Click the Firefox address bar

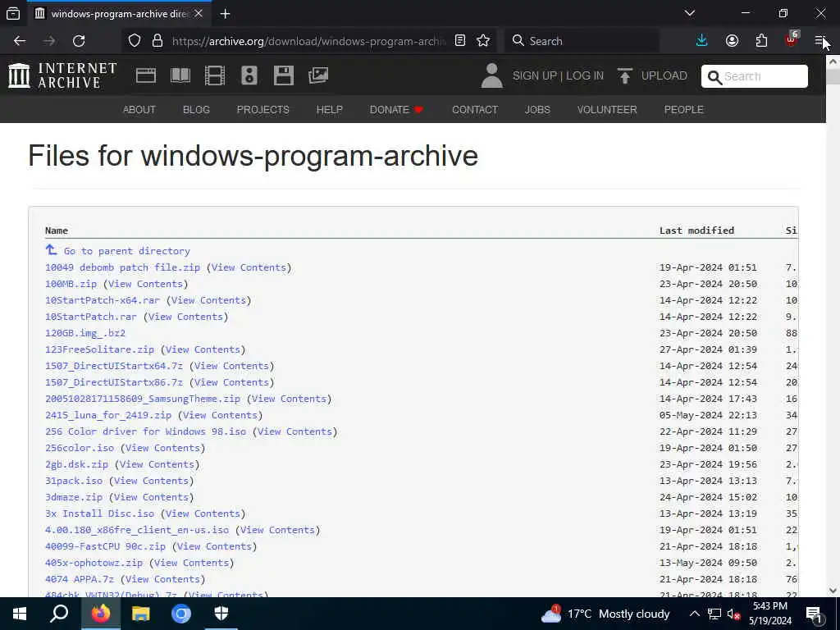click(x=308, y=41)
